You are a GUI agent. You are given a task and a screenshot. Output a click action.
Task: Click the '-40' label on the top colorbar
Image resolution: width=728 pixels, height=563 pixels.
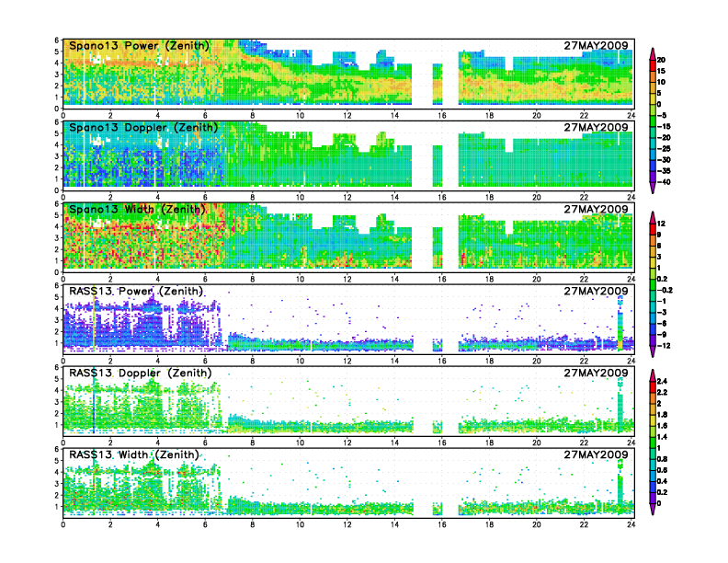664,182
